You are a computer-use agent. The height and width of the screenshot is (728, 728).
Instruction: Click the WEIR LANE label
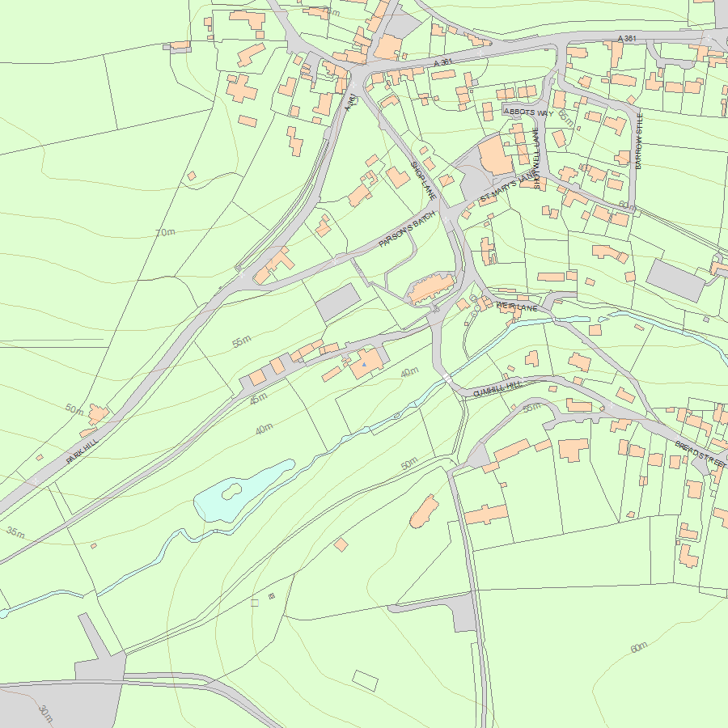pos(516,307)
